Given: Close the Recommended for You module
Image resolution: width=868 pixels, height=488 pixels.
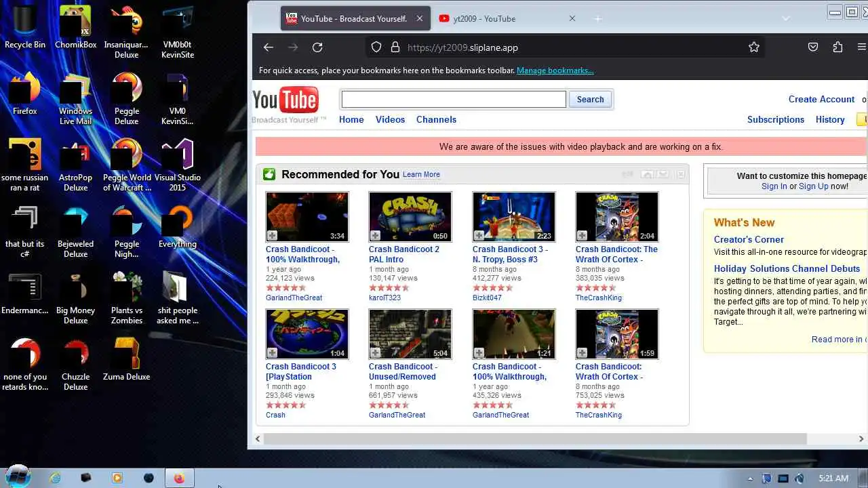Looking at the screenshot, I should [x=680, y=175].
